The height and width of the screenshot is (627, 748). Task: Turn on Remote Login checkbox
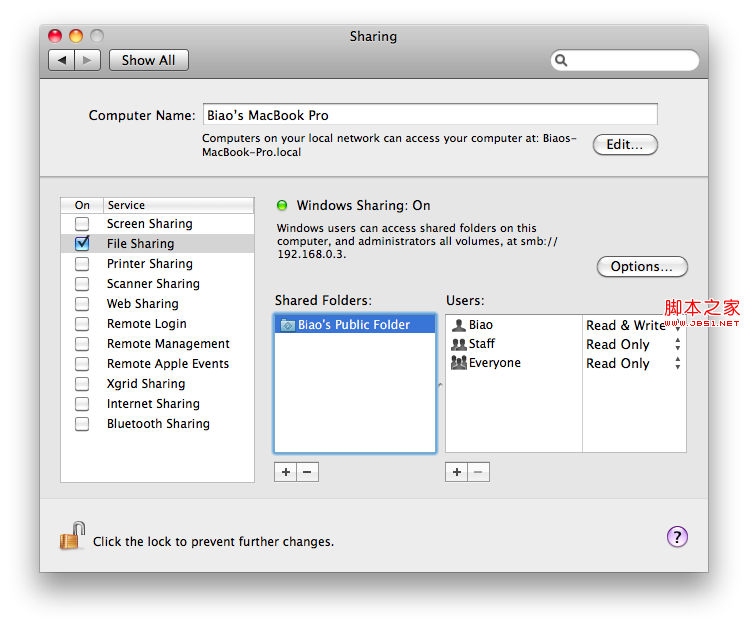coord(82,324)
